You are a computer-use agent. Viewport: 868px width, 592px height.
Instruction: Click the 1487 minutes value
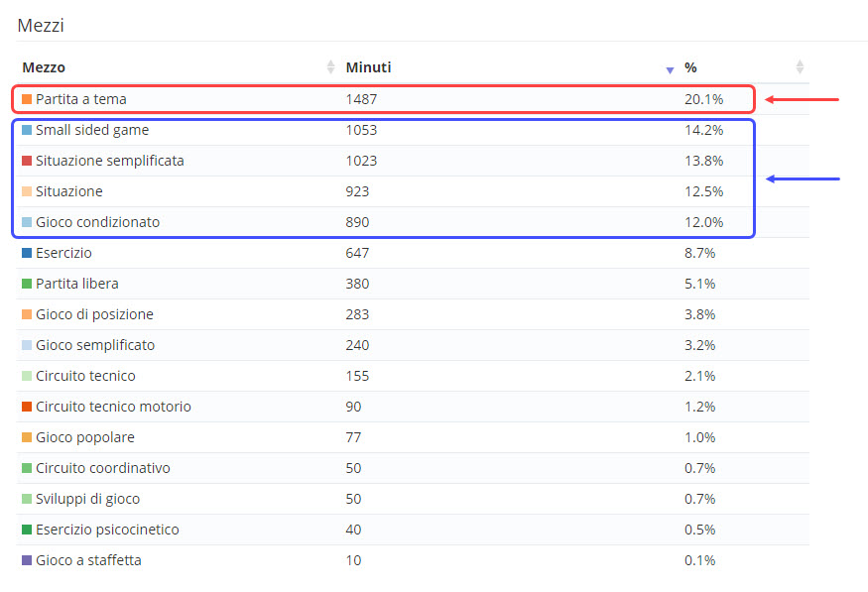point(361,99)
